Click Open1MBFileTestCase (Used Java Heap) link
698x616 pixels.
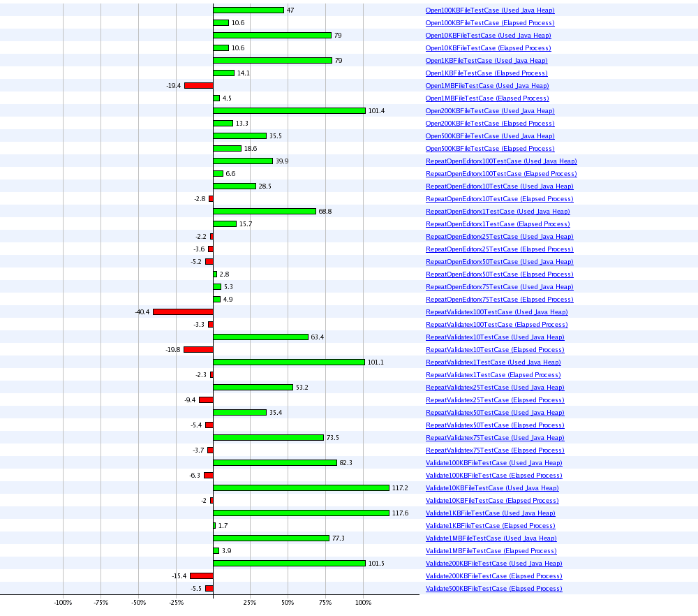(487, 86)
